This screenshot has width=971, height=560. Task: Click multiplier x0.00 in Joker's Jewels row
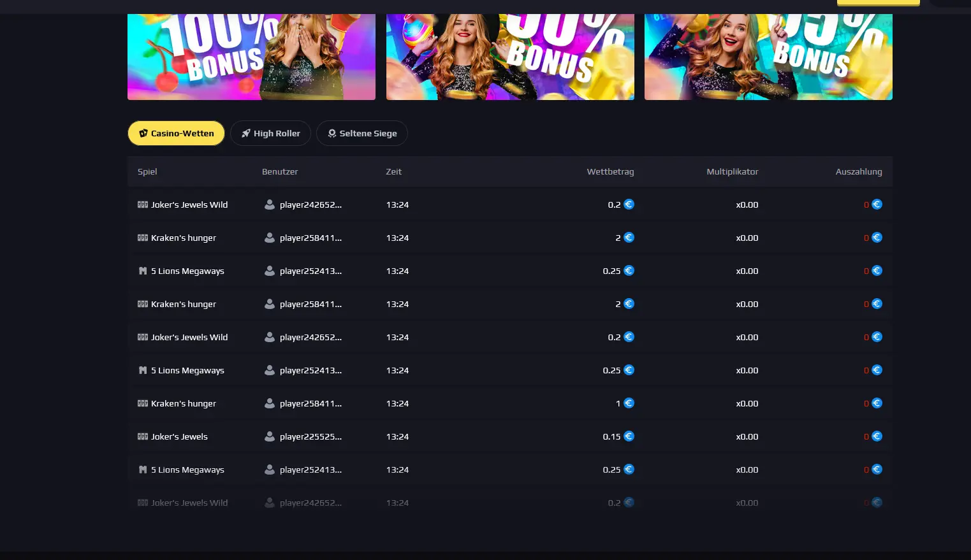pos(747,436)
